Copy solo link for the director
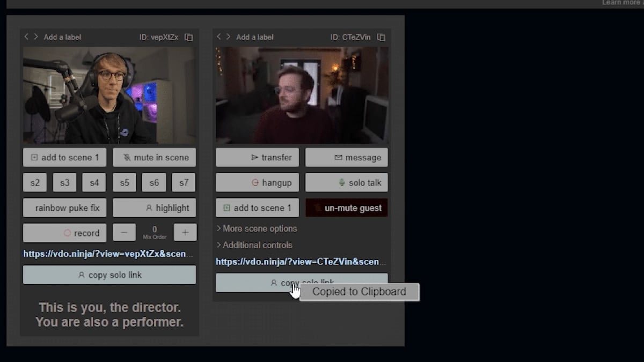This screenshot has width=644, height=362. tap(109, 275)
